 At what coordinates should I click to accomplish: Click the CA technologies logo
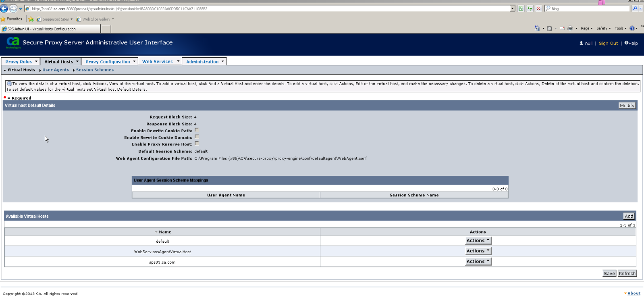(13, 42)
